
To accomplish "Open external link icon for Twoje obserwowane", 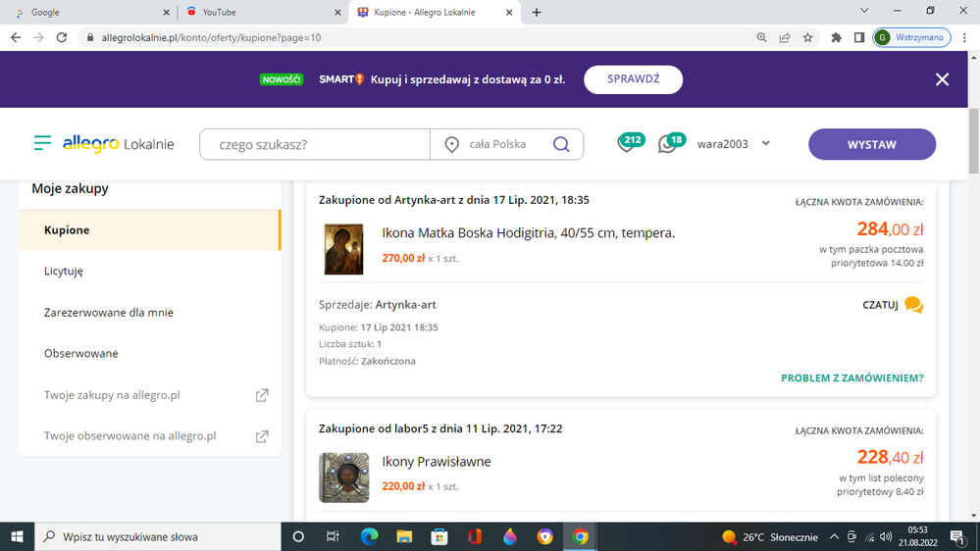I will coord(262,436).
